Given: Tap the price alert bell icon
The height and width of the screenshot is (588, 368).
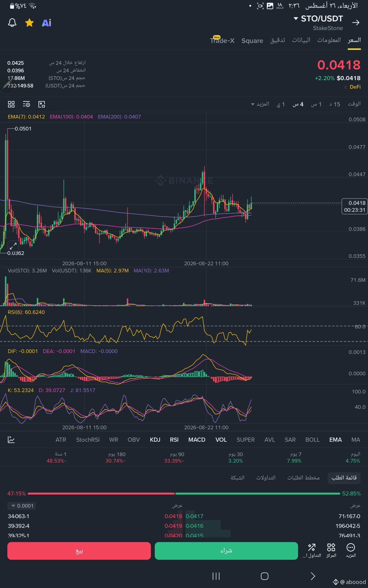Looking at the screenshot, I should pos(12,23).
